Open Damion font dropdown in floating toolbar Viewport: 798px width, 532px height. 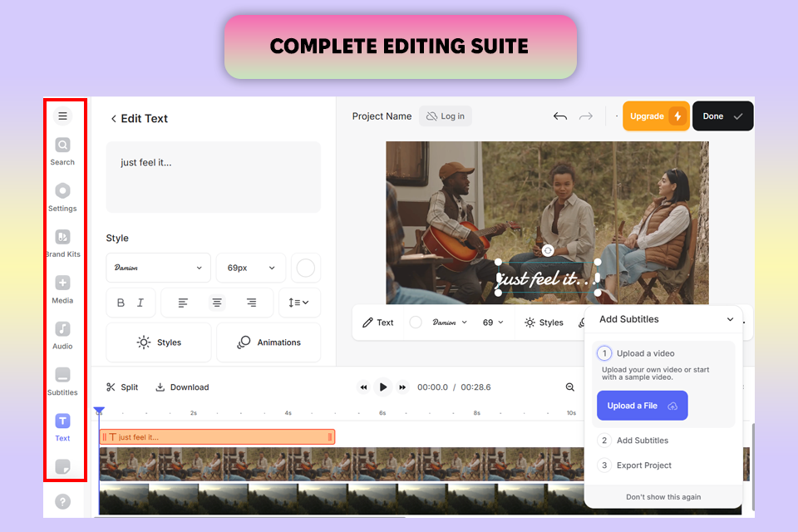click(450, 323)
